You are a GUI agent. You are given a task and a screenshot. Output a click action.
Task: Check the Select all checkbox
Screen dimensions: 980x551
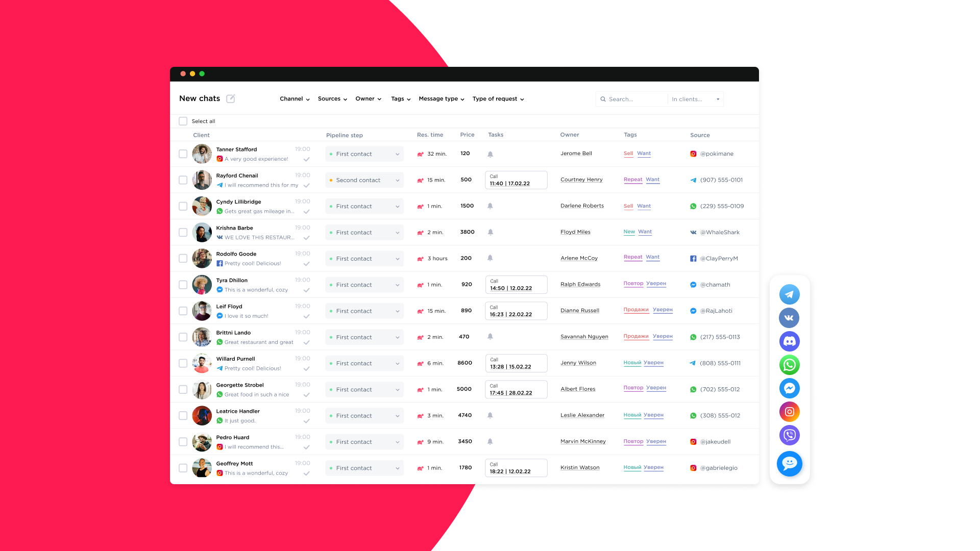183,121
